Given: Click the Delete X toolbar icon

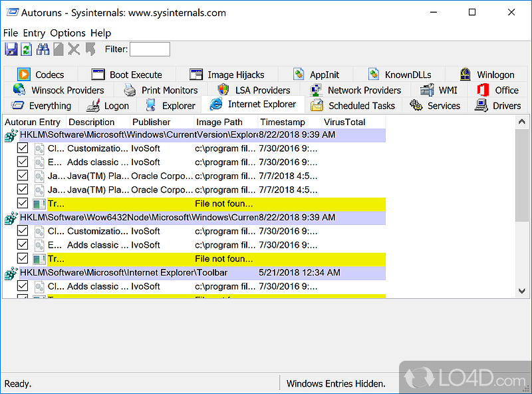Looking at the screenshot, I should [74, 49].
